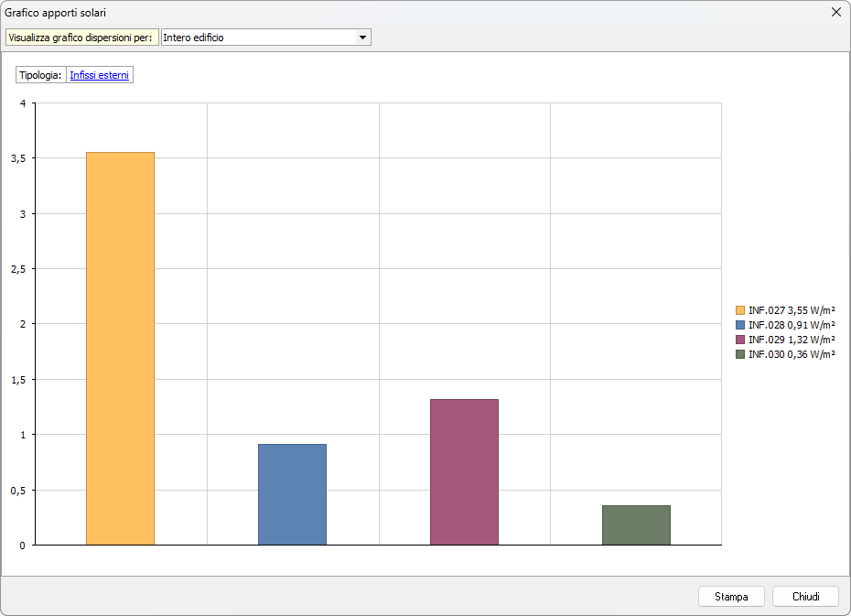Click the green INF.030 legend swatch

tap(740, 354)
